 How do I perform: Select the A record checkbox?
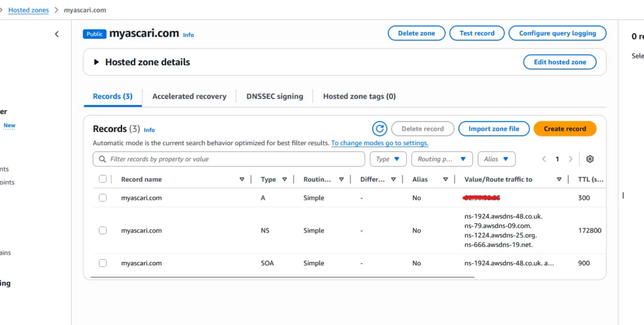pos(103,198)
